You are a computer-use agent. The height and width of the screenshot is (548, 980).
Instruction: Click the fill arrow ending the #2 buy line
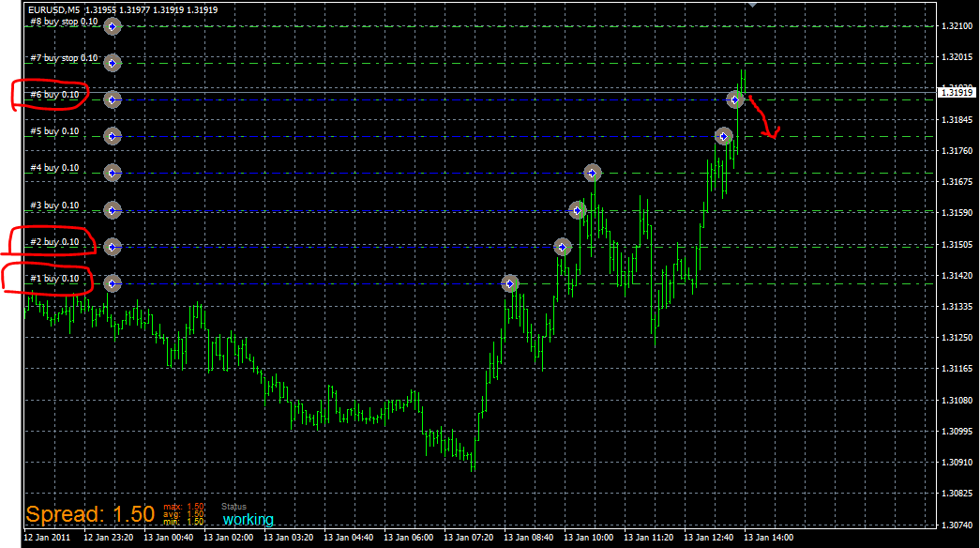click(563, 247)
